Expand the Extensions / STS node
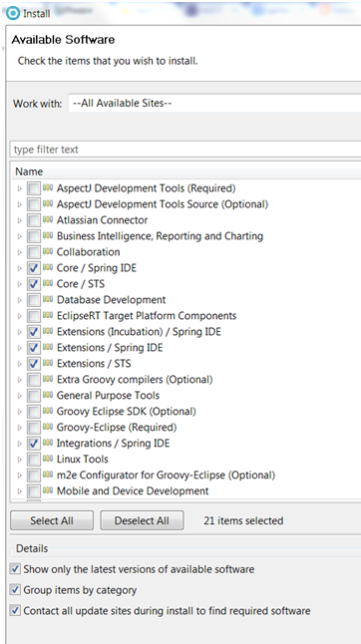This screenshot has height=644, width=361. (19, 364)
